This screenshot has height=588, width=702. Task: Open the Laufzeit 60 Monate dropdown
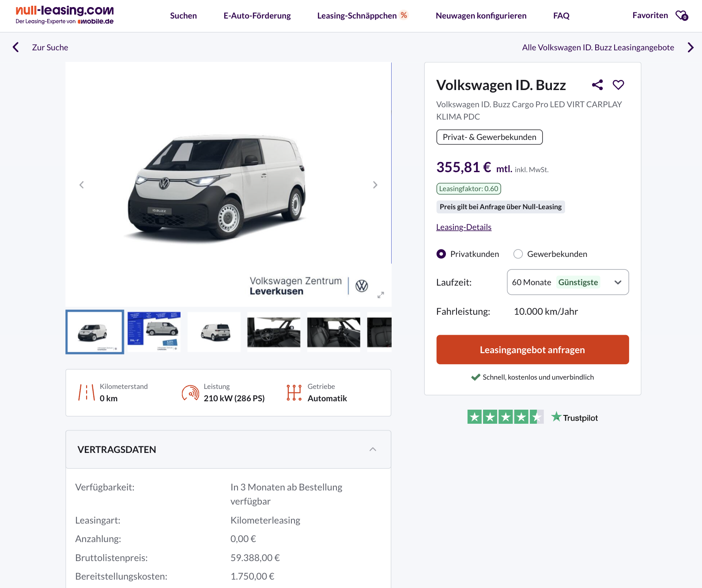coord(567,282)
